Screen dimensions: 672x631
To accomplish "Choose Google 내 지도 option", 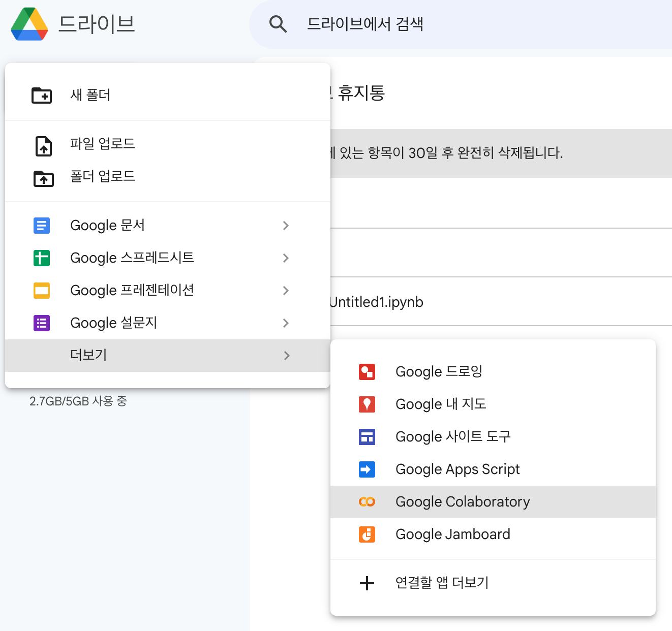I will click(x=493, y=404).
